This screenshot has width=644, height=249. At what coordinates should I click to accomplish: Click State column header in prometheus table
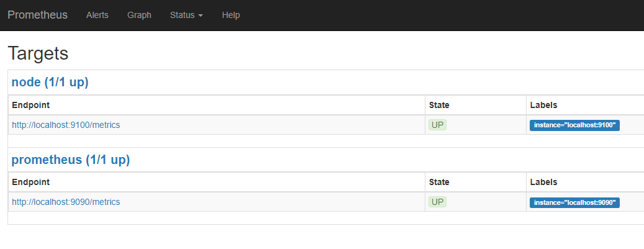(439, 182)
